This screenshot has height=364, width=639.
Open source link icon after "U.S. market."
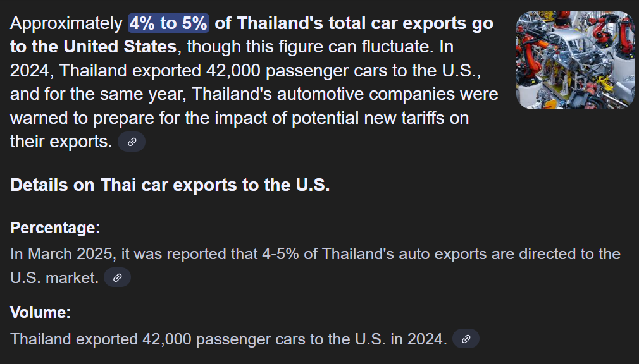tap(117, 277)
